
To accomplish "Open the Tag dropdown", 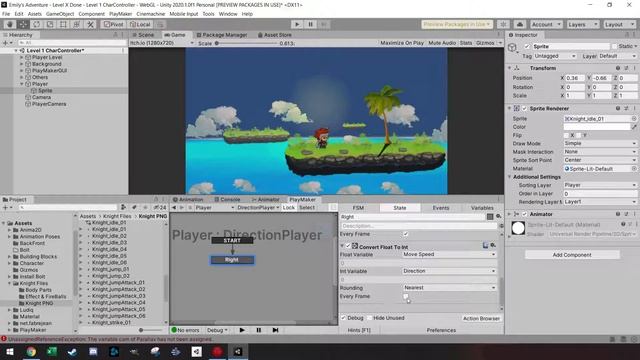I will pyautogui.click(x=555, y=56).
